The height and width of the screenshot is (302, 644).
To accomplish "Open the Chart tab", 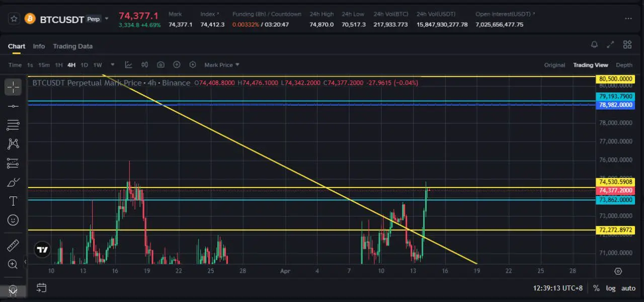I will (17, 46).
